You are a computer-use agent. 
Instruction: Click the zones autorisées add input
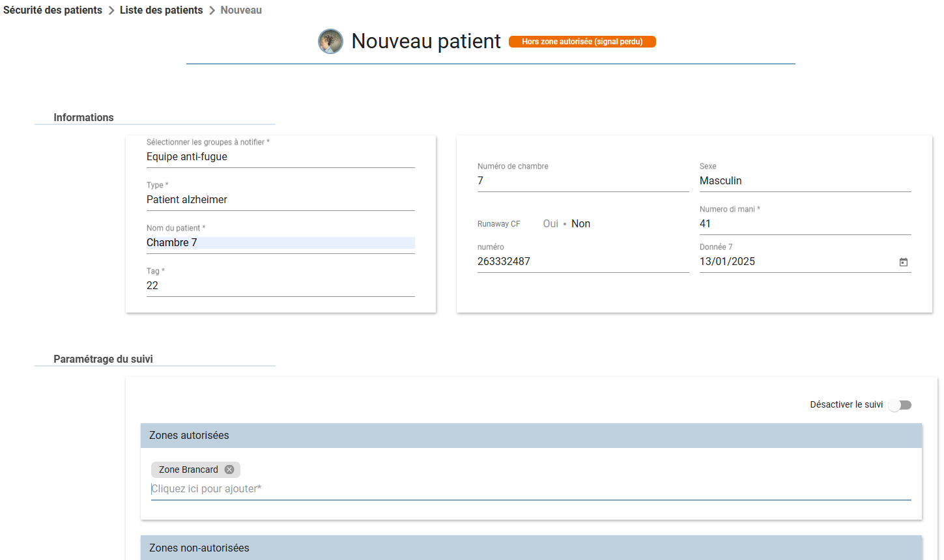coord(531,489)
